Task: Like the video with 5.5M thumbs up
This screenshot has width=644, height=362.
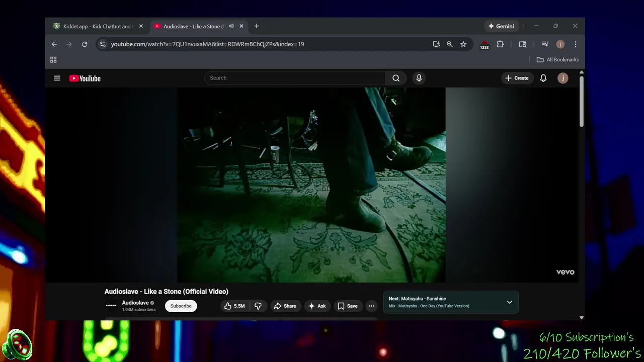Action: pos(234,306)
